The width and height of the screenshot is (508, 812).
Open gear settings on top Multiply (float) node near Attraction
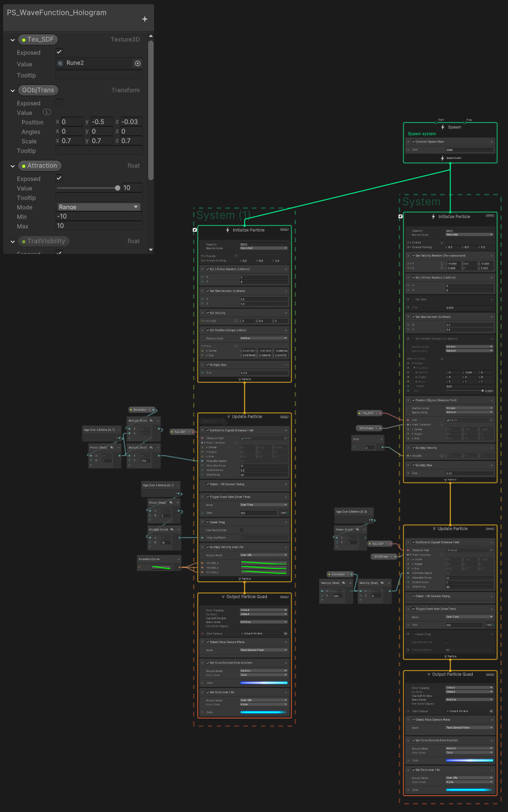tap(151, 421)
